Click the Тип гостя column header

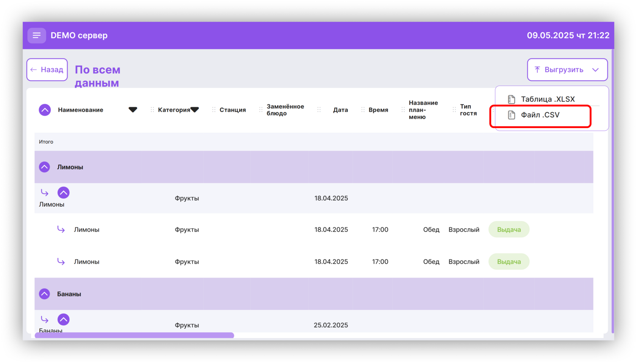pos(468,110)
